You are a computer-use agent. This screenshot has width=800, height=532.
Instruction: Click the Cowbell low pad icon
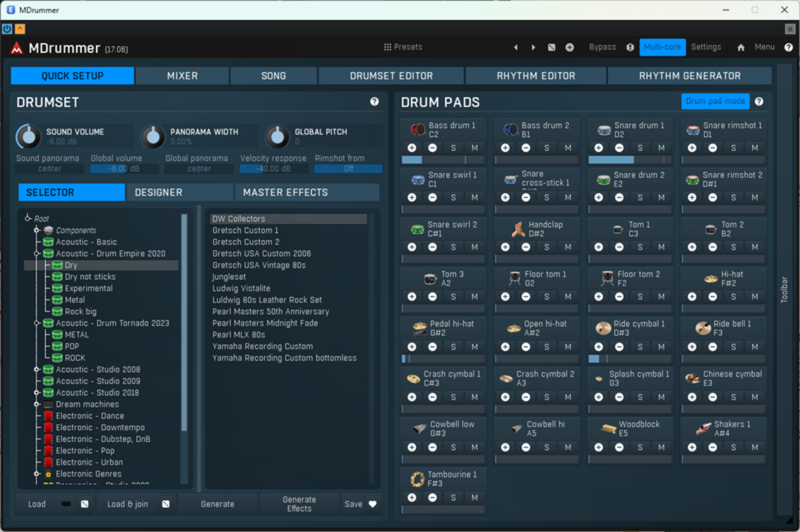[420, 428]
